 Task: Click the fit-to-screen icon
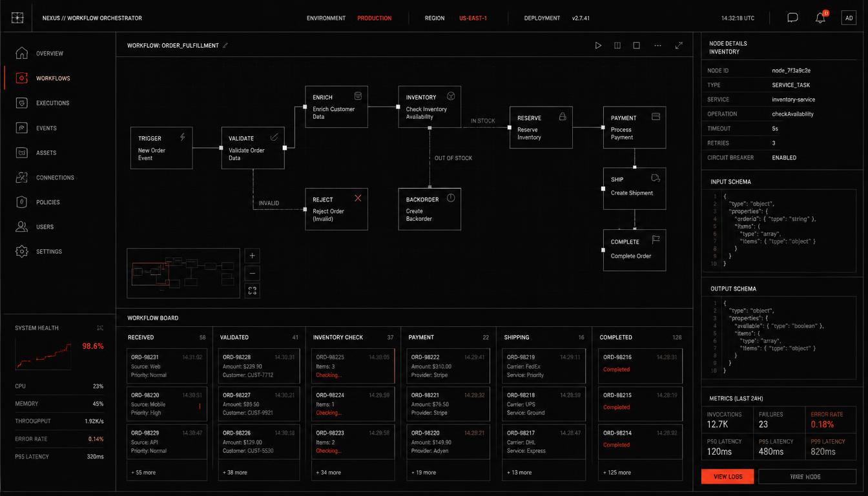(x=253, y=291)
